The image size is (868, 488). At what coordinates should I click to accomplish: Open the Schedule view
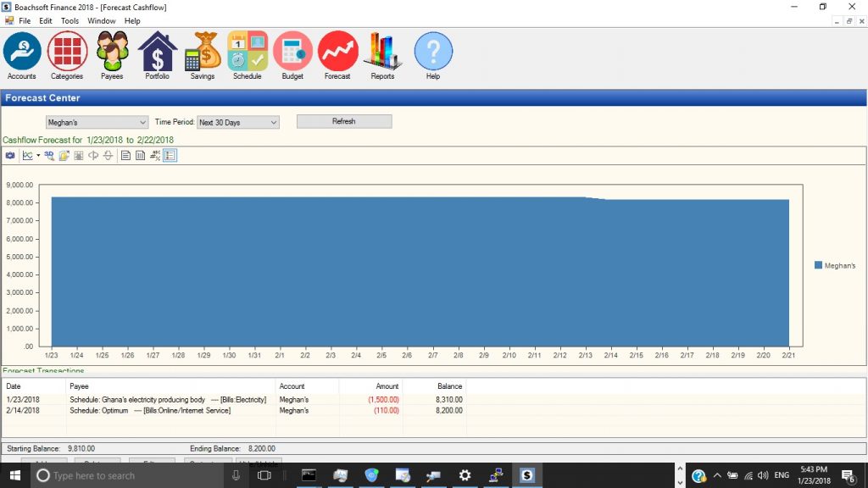tap(248, 55)
